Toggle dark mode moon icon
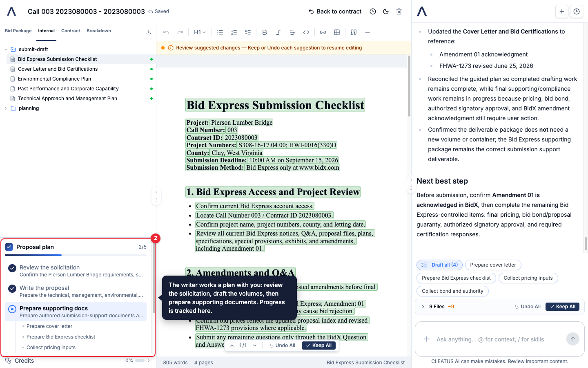Viewport: 588px width, 368px height. 386,11
